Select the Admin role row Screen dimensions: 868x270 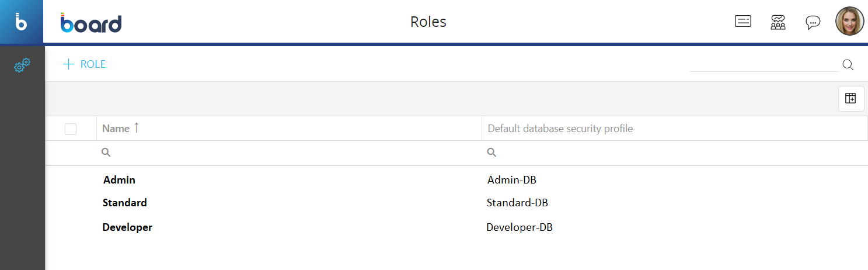click(x=120, y=180)
